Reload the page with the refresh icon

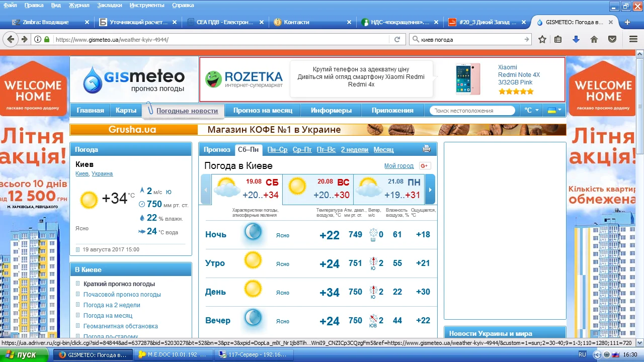397,39
